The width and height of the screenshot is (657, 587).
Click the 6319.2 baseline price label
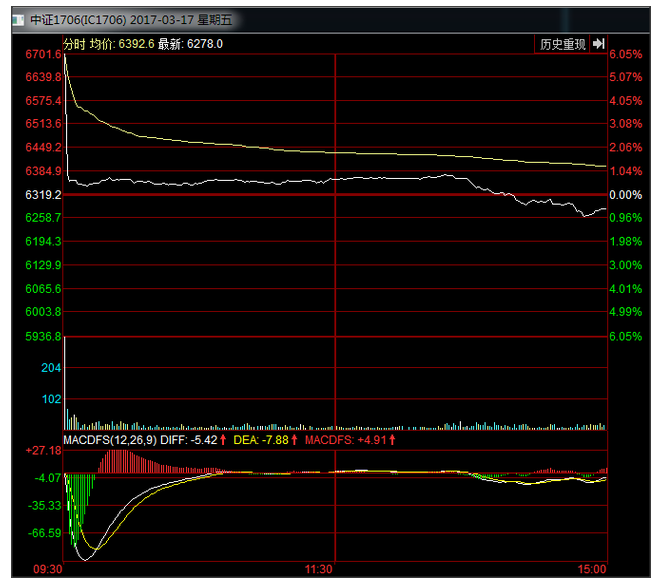tap(43, 195)
